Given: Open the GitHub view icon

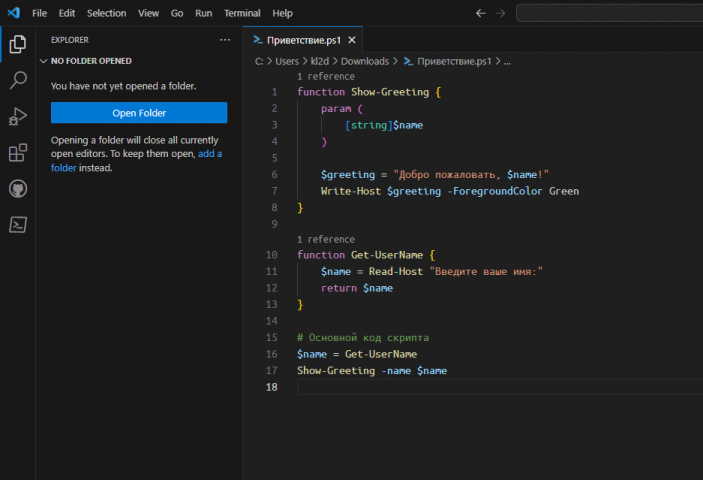Looking at the screenshot, I should pos(17,188).
